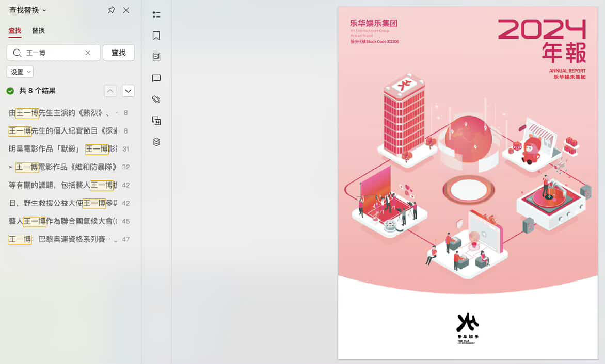Image resolution: width=605 pixels, height=364 pixels.
Task: Click the Yuehua logo at the cover bottom
Action: tap(468, 328)
